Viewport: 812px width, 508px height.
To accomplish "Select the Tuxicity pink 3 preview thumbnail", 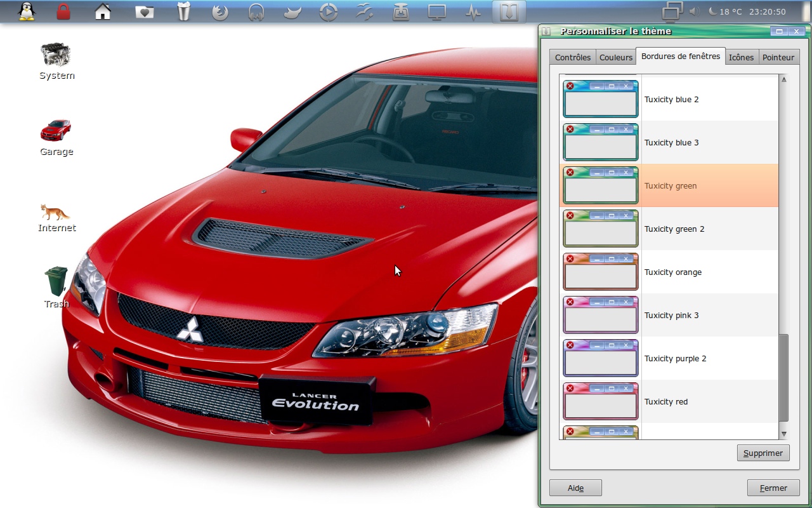I will [601, 315].
